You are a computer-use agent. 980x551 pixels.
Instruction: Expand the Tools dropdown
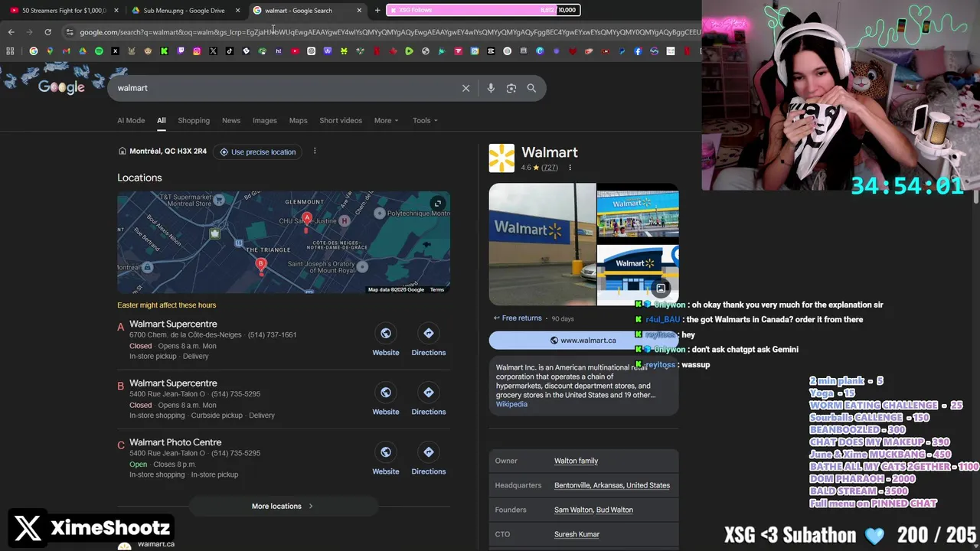click(x=425, y=120)
